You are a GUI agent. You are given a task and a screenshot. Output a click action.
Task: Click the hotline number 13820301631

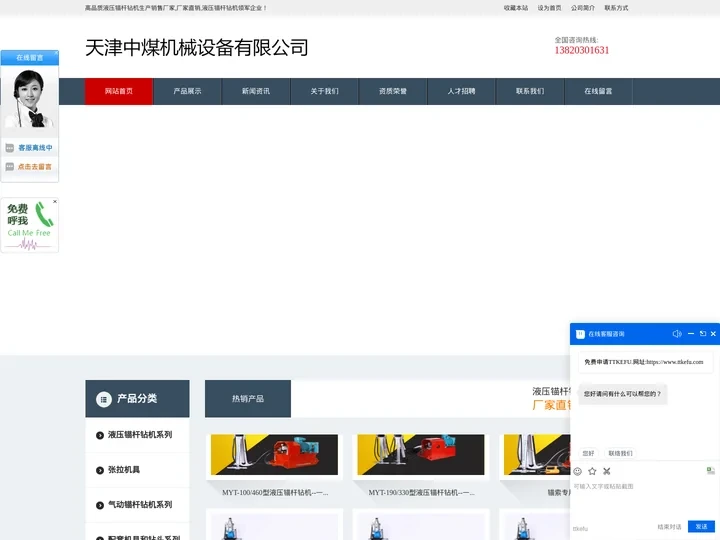(x=582, y=50)
